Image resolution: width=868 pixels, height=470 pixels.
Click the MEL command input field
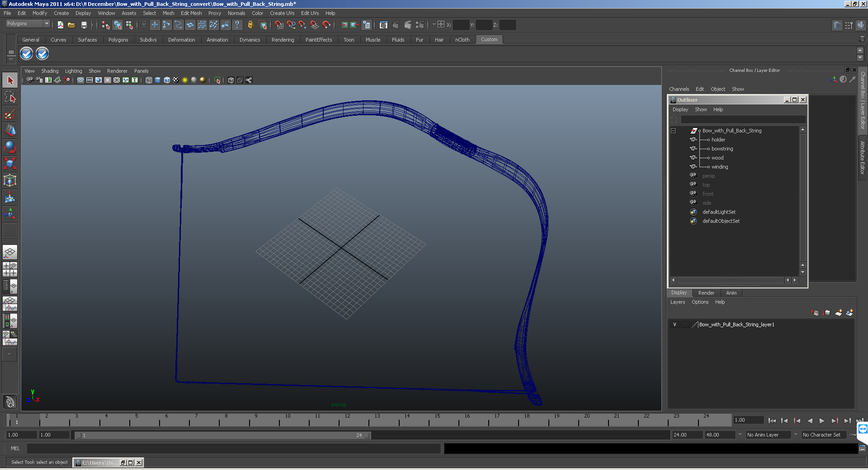pos(234,448)
